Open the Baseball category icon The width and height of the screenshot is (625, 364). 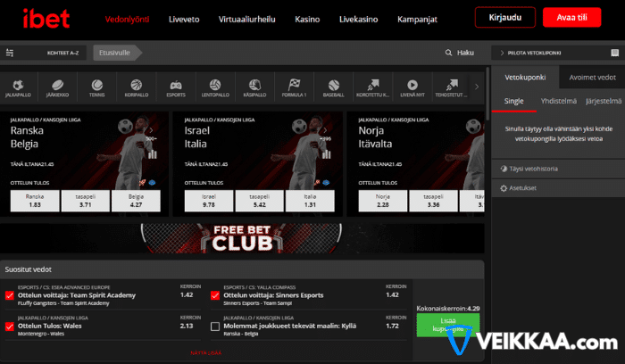point(333,86)
